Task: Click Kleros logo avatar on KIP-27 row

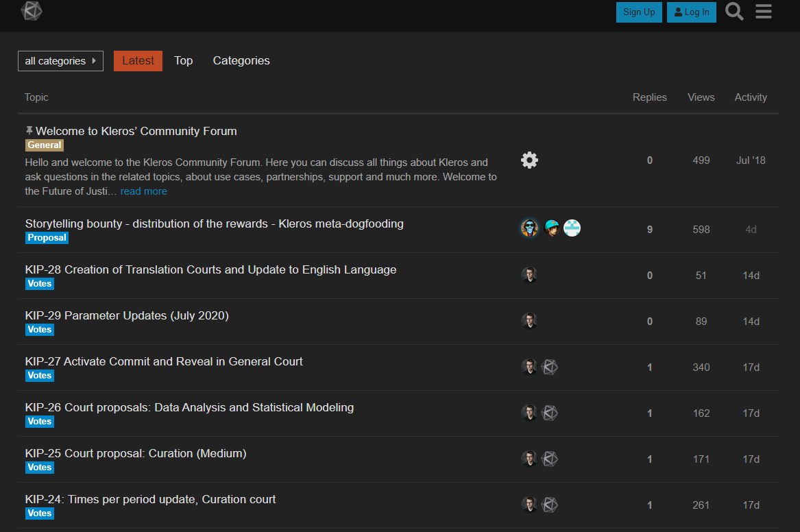Action: (550, 367)
